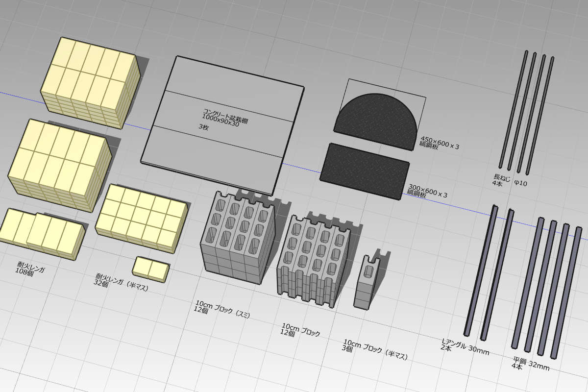Screen dimensions: 588x392
Task: Select the three-high half block column
Action: pyautogui.click(x=367, y=282)
